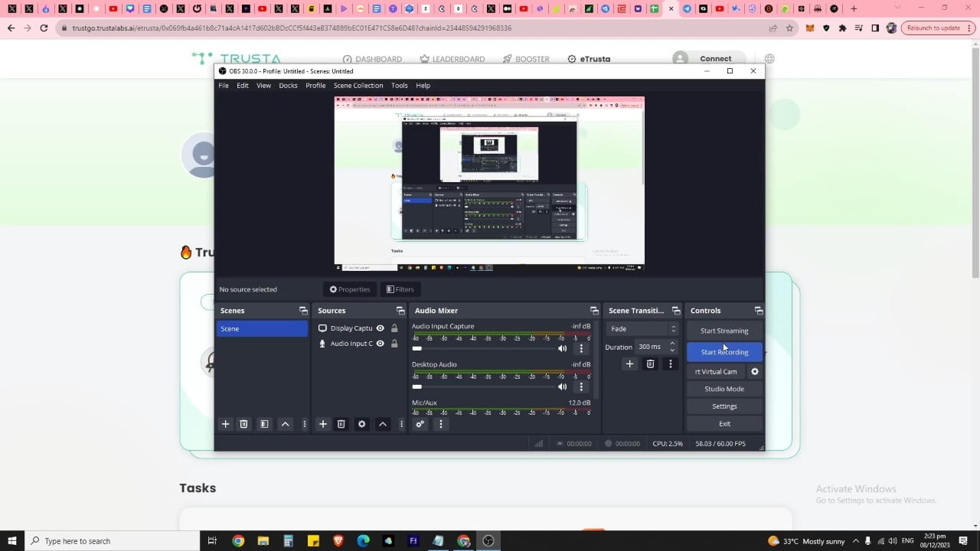Viewport: 980px width, 551px height.
Task: Open the View menu in OBS
Action: pos(263,86)
